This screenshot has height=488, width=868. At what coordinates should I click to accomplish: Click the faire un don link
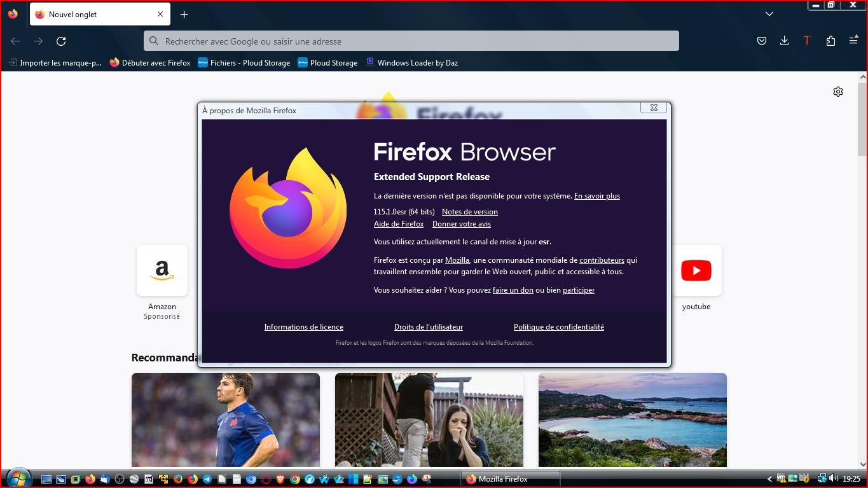point(513,290)
